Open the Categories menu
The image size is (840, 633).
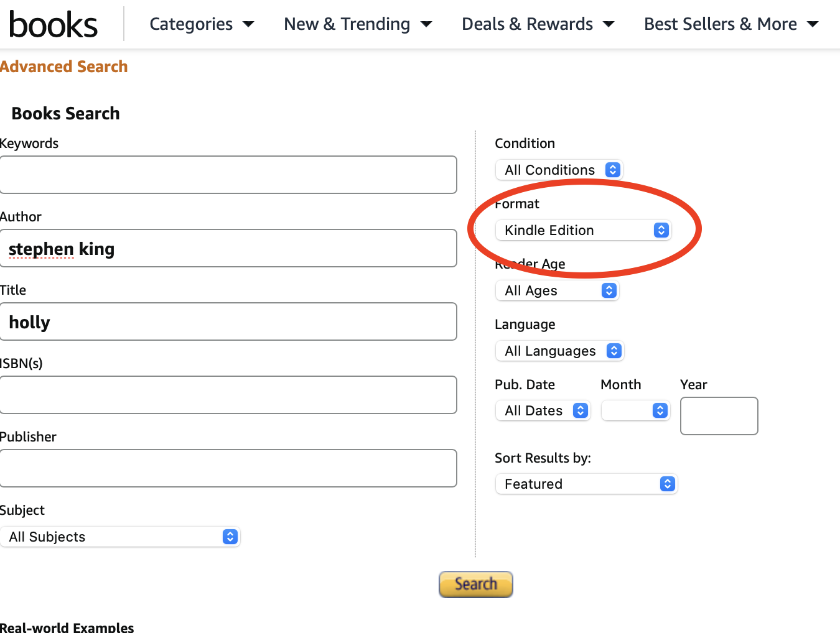(x=202, y=24)
